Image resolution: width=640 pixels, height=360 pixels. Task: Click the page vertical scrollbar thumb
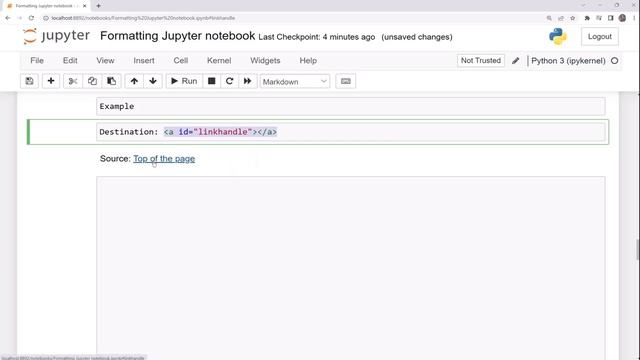[637, 249]
